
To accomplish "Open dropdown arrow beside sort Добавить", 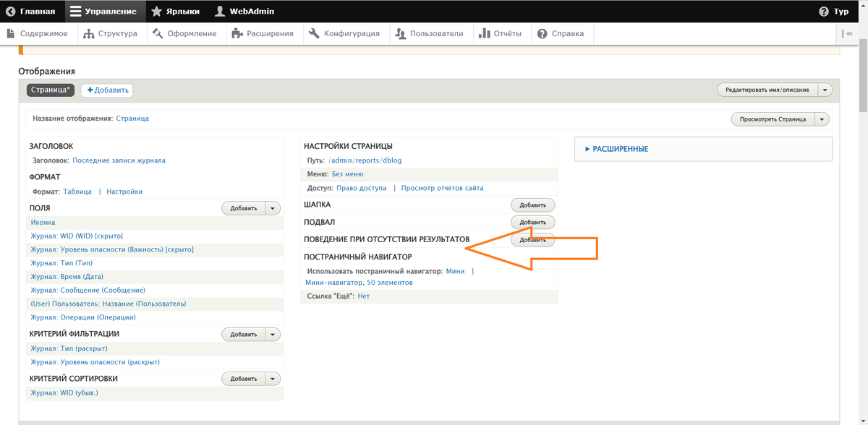I will pos(273,379).
